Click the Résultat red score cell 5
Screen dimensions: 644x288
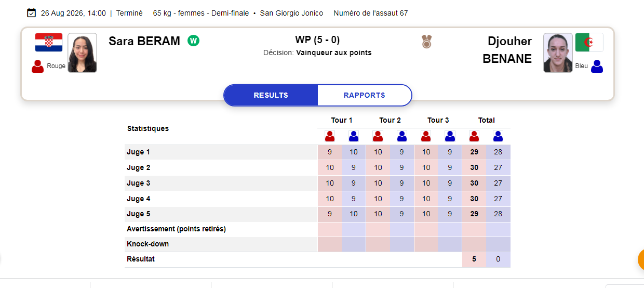coord(474,259)
